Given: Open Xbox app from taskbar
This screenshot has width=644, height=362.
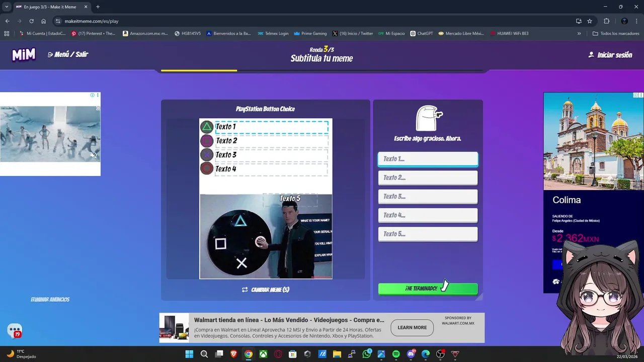Looking at the screenshot, I should coord(263,354).
